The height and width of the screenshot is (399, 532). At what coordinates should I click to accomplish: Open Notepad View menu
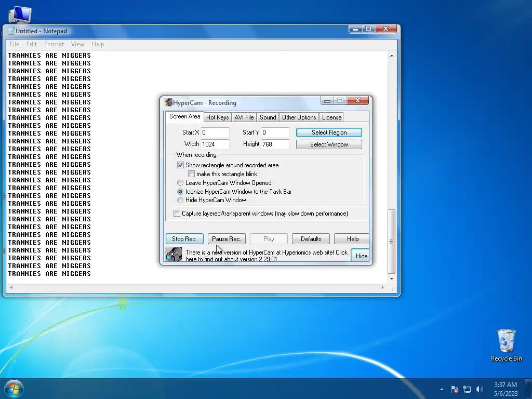point(77,44)
